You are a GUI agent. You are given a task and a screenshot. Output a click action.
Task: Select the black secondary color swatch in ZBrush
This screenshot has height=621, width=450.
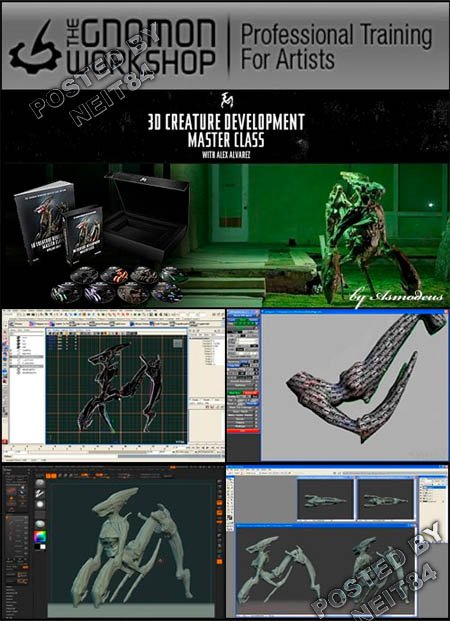38,547
